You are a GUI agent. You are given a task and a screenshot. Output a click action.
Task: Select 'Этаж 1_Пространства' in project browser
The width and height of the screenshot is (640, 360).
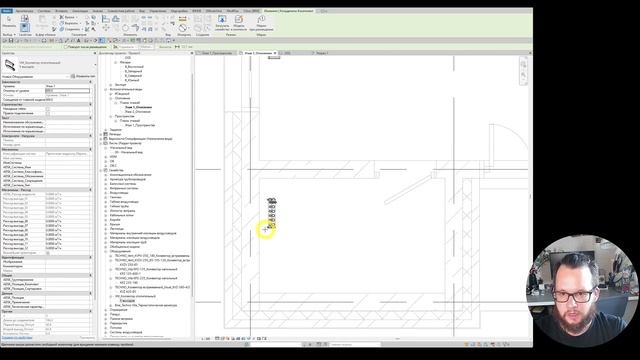[x=140, y=125]
